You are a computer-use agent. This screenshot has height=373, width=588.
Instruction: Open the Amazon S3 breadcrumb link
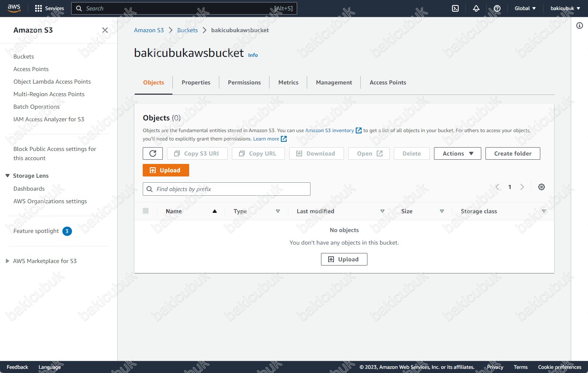coord(149,30)
